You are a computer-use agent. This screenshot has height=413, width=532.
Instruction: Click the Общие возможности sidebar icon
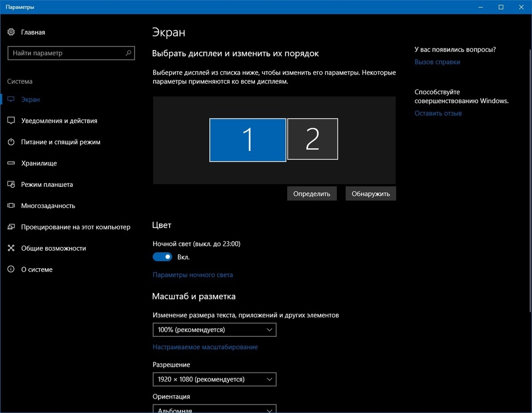[x=11, y=248]
